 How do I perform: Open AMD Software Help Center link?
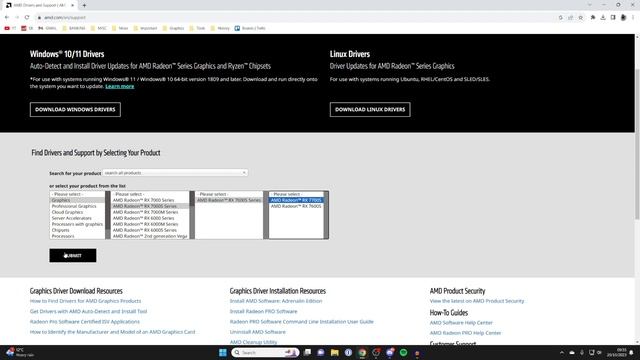tap(461, 322)
